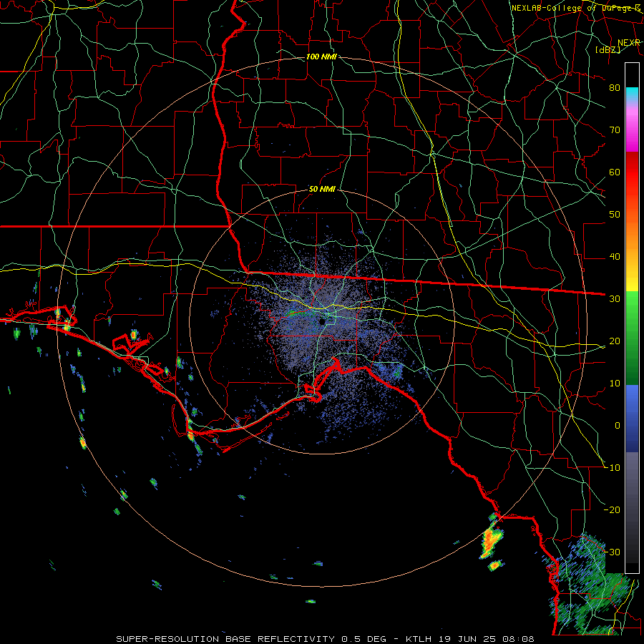Select the NEXLAB-College of DuPage credit text
The image size is (644, 644).
coord(575,8)
